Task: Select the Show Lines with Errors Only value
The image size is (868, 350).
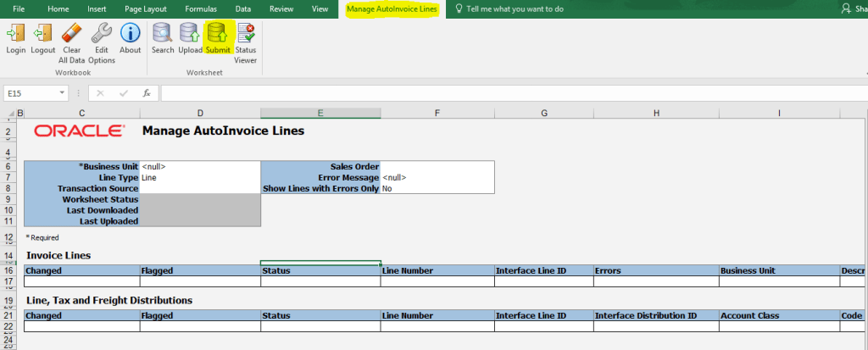Action: [x=437, y=189]
